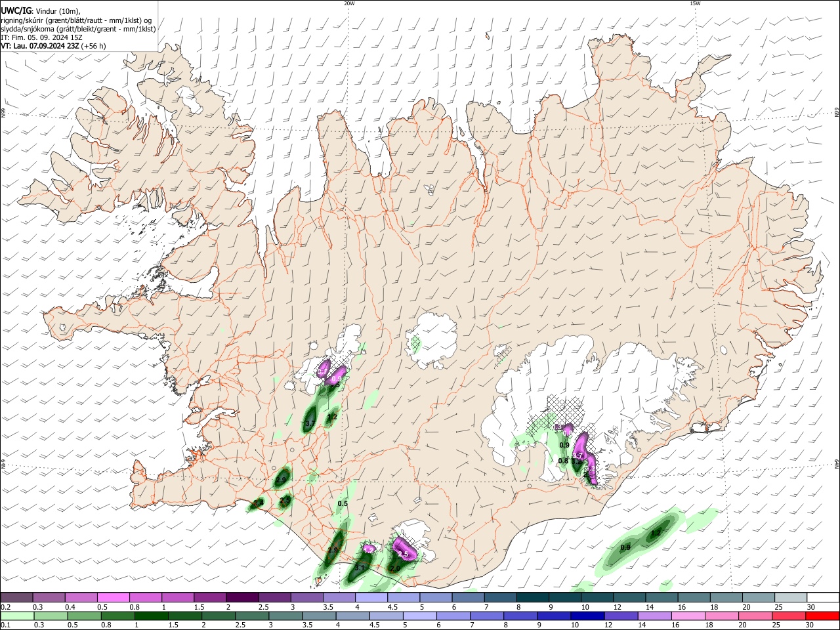The height and width of the screenshot is (630, 840).
Task: Pick the light grey top-row swatch between 25 and 30
Action: pos(791,597)
